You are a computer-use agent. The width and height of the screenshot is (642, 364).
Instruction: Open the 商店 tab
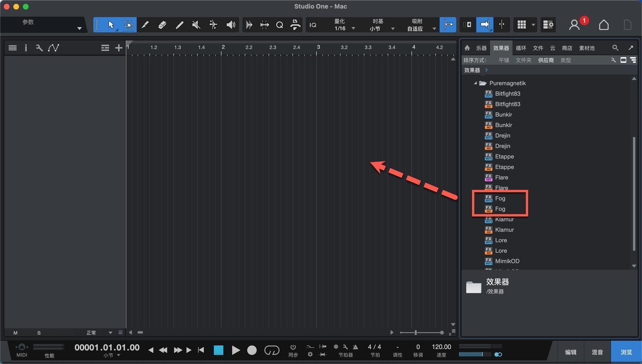pos(567,48)
